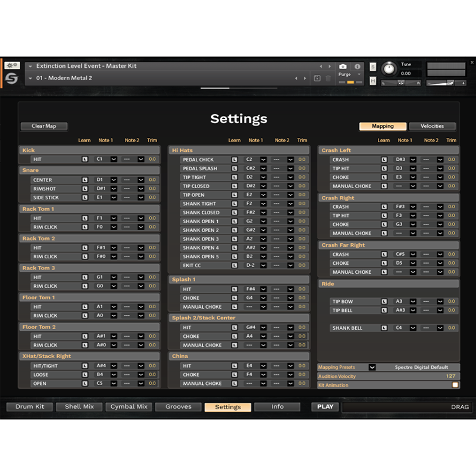Click Learn button for SHANK OPEN 3
Viewport: 476px width, 476px height.
234,239
